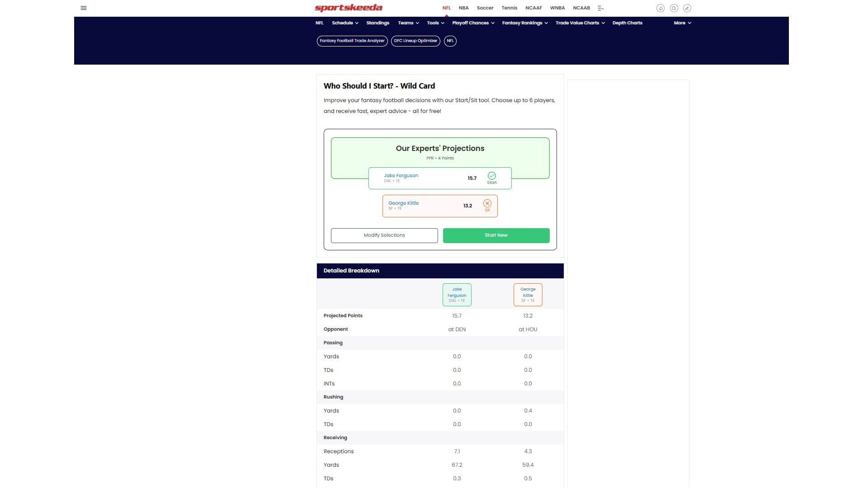Expand the more sports list icon

pos(601,8)
